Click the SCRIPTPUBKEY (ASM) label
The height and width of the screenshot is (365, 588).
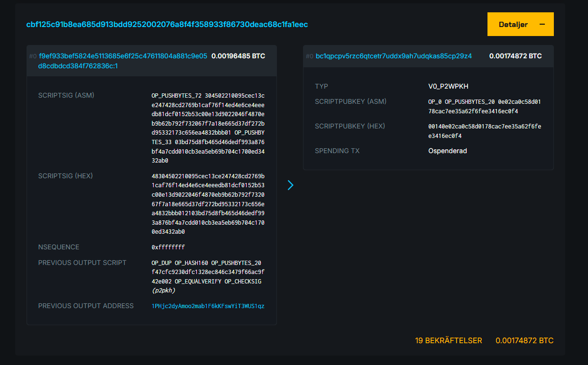[x=351, y=101]
